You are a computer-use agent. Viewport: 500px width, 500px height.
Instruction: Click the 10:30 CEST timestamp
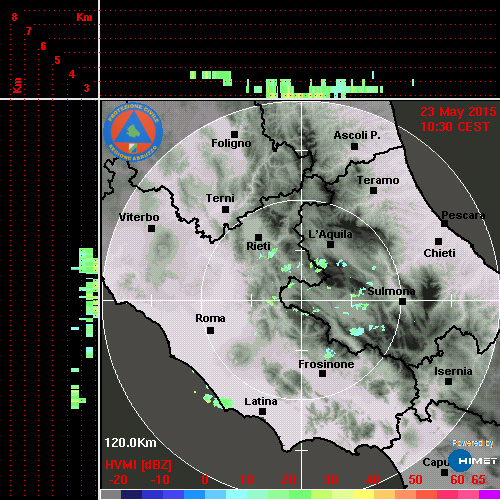click(x=455, y=127)
